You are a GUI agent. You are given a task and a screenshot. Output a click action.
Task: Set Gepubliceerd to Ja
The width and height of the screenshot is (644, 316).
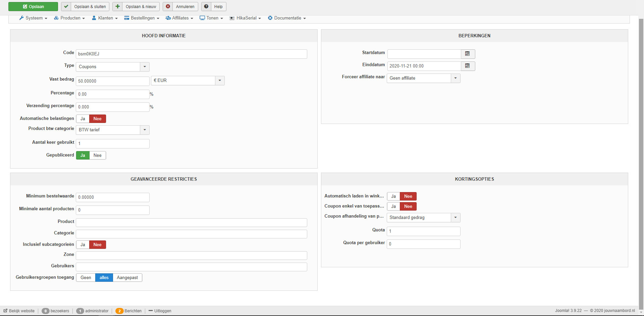(x=83, y=155)
